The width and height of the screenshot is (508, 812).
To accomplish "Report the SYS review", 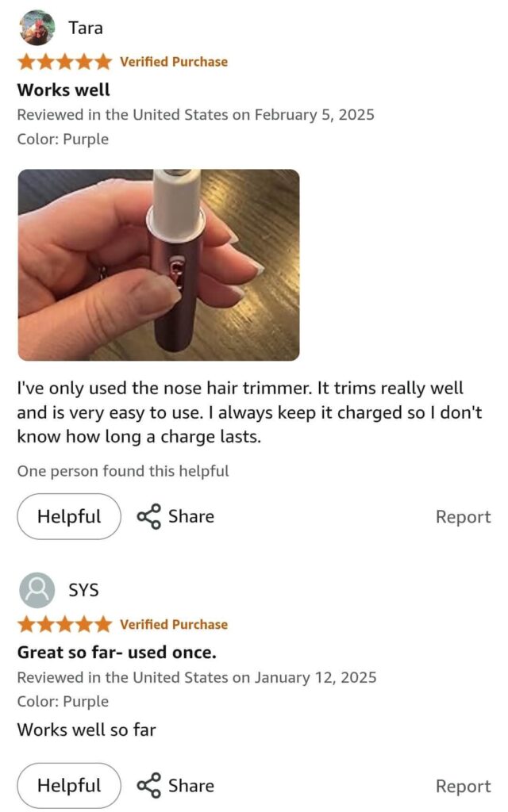I will (x=463, y=786).
